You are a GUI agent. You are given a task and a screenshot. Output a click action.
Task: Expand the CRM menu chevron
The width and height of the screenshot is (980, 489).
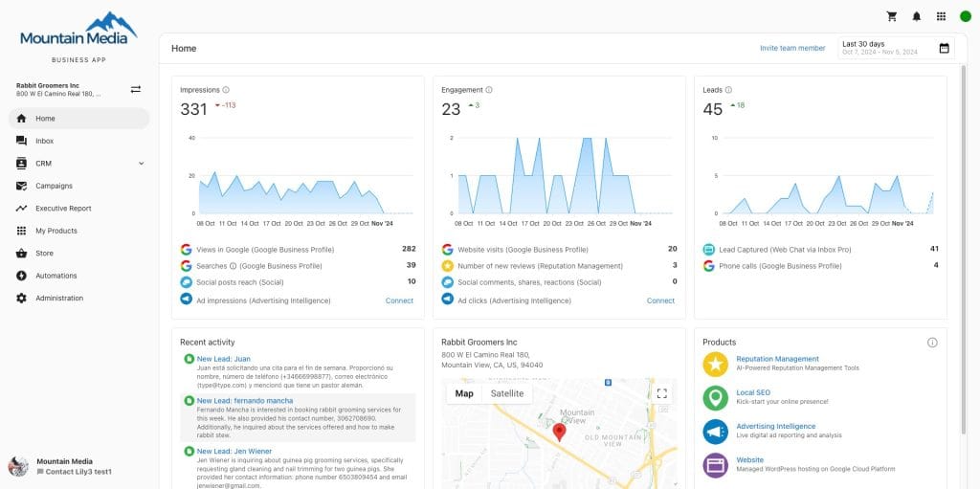[x=142, y=164]
